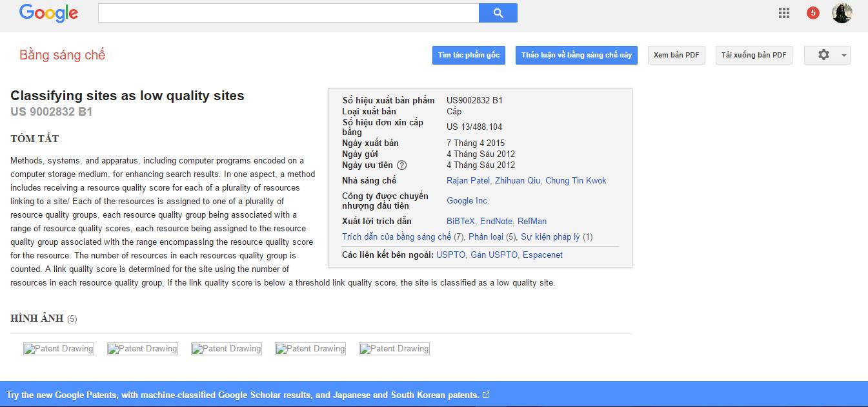Click the blue search magnifier button

(498, 13)
